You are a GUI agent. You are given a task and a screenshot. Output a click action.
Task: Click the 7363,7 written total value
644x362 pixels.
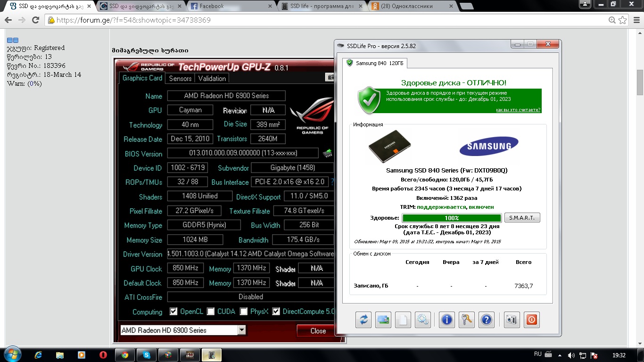coord(524,286)
